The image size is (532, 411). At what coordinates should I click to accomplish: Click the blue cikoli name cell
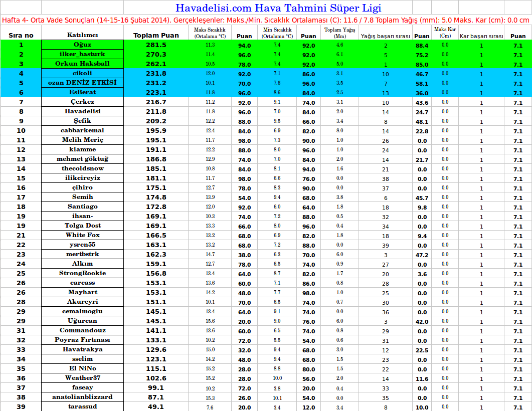pyautogui.click(x=82, y=74)
